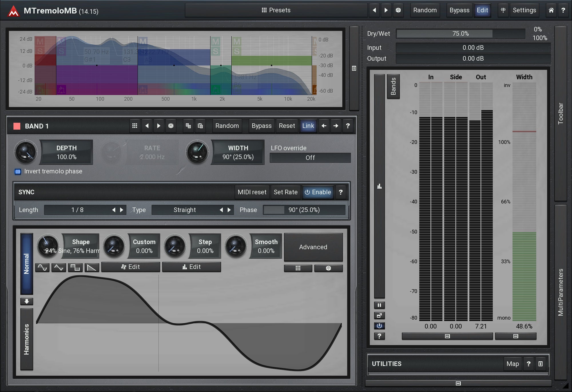Open the LFO override dropdown
Viewport: 572px width, 392px height.
coord(310,158)
